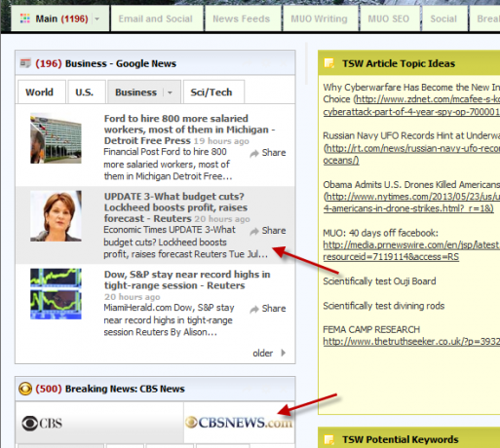
Task: Open Ford to hire 800 workers headline
Action: coord(189,130)
